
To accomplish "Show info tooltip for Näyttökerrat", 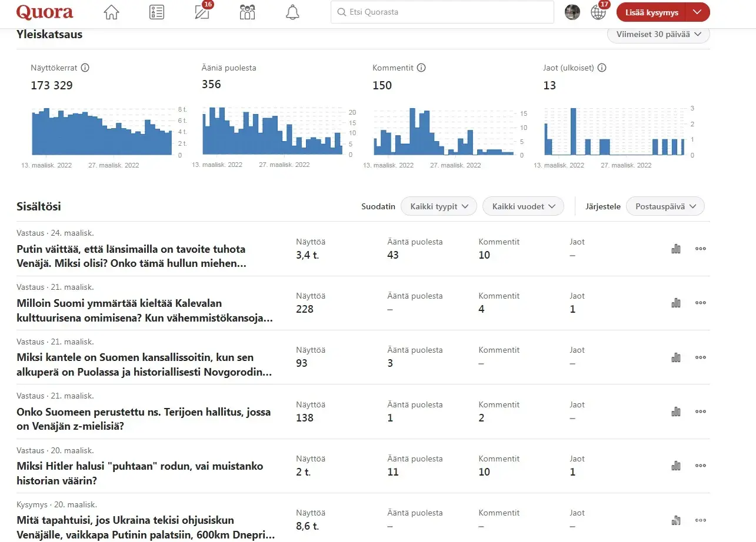I will tap(85, 68).
